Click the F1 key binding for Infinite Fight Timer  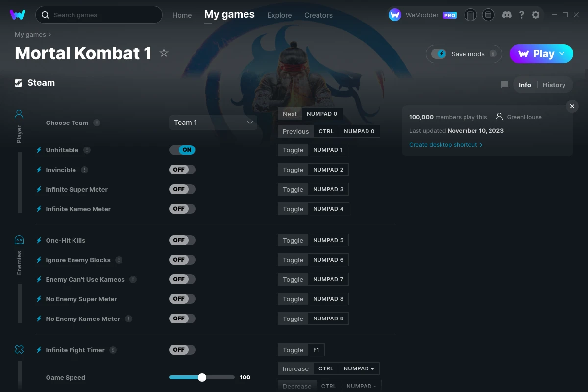[x=317, y=350]
